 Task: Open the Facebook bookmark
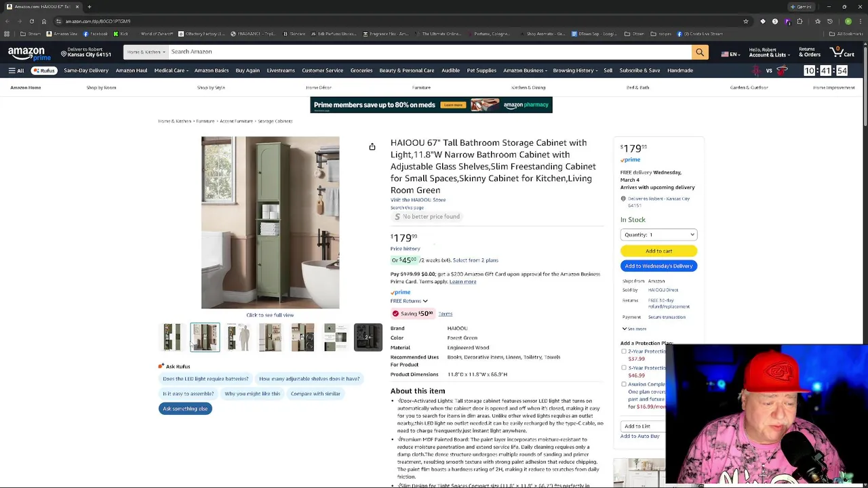click(x=95, y=34)
